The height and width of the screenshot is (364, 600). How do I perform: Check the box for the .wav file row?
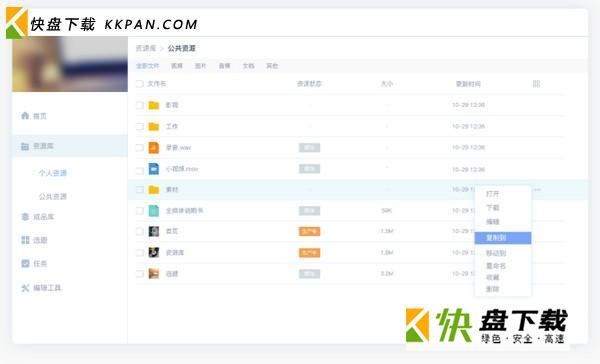[140, 147]
